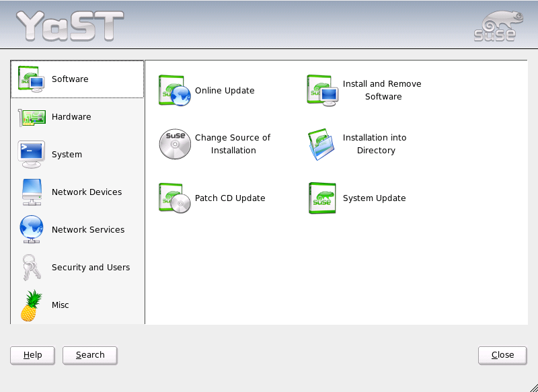Close the YaST Control Center
The image size is (538, 392).
[502, 355]
